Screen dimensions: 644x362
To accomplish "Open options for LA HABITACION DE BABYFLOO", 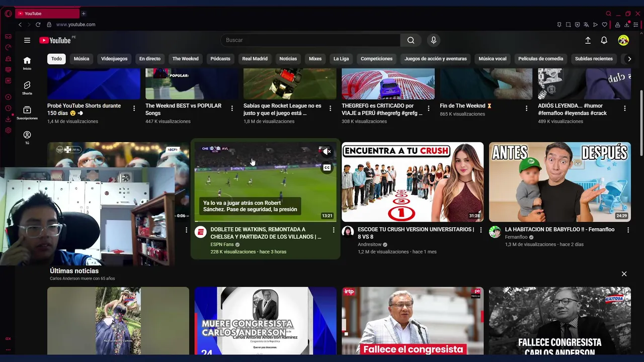I will click(628, 230).
